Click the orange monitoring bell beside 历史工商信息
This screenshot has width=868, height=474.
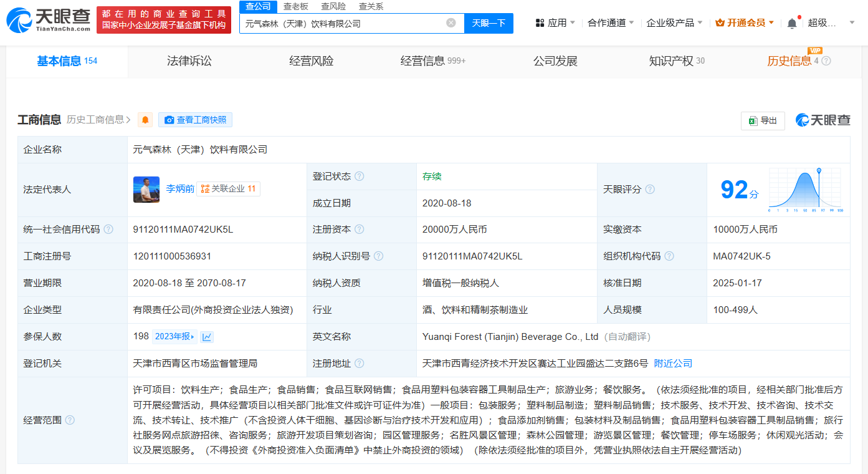(145, 120)
